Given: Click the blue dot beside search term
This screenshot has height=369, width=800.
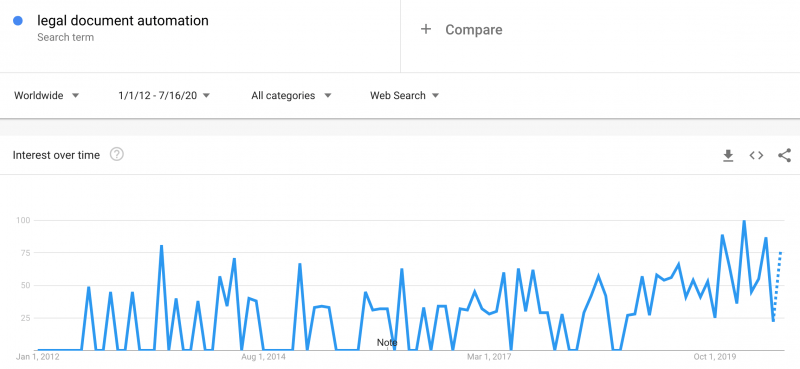Looking at the screenshot, I should [x=18, y=21].
